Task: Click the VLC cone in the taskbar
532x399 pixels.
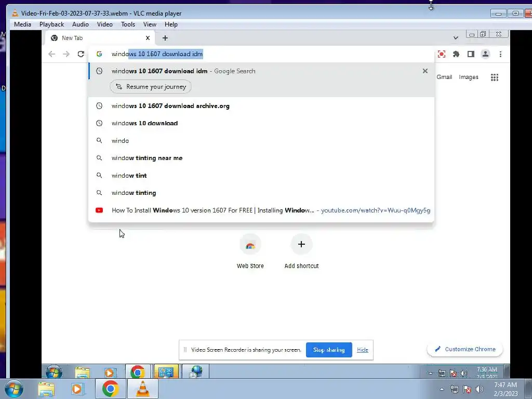Action: [142, 389]
